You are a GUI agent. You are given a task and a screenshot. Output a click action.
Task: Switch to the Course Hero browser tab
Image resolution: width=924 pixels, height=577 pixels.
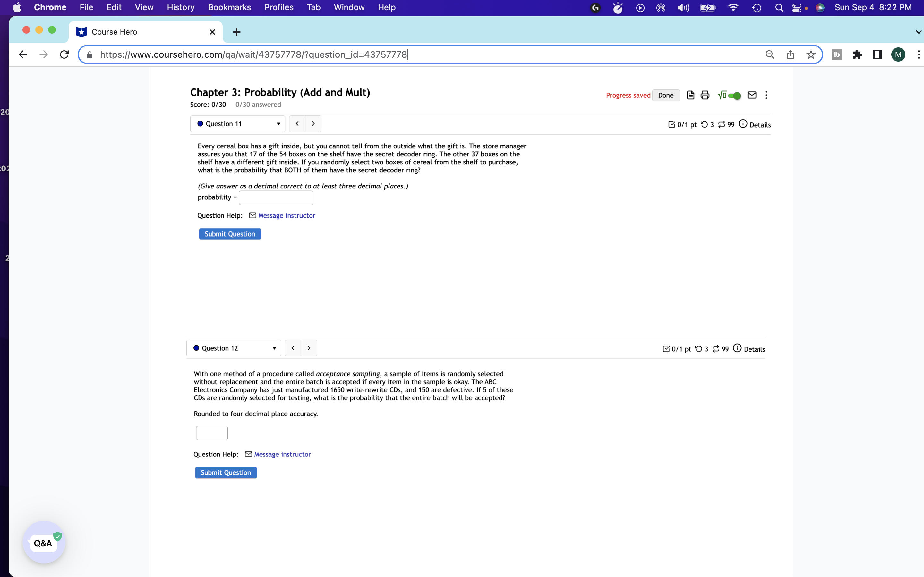click(115, 32)
